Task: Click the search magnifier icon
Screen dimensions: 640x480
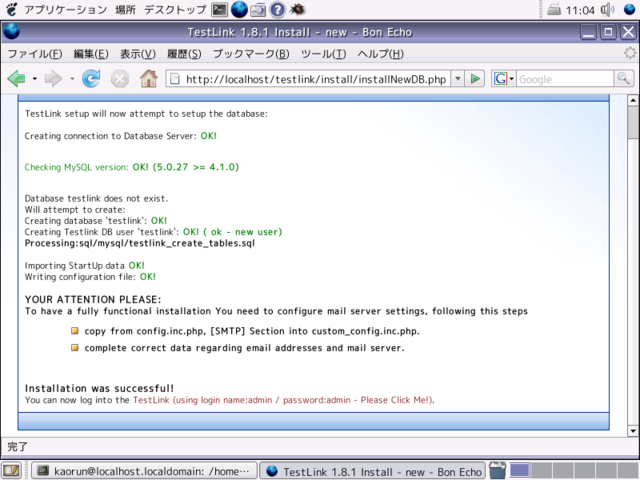Action: [x=623, y=78]
